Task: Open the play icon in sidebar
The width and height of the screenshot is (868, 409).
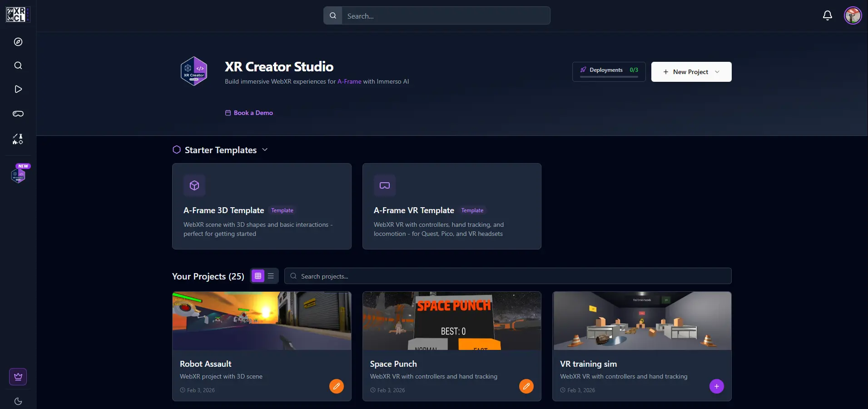Action: pyautogui.click(x=18, y=89)
